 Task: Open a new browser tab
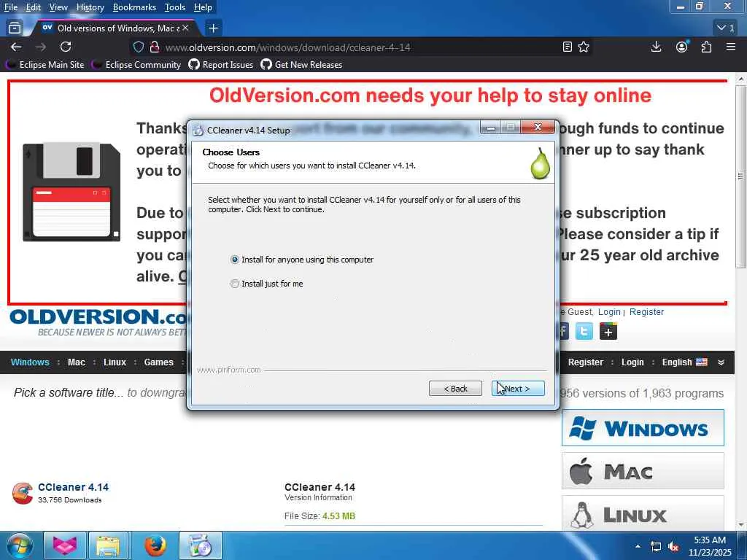[214, 28]
